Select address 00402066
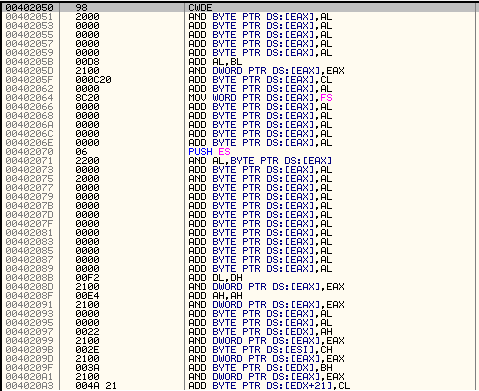 point(29,107)
